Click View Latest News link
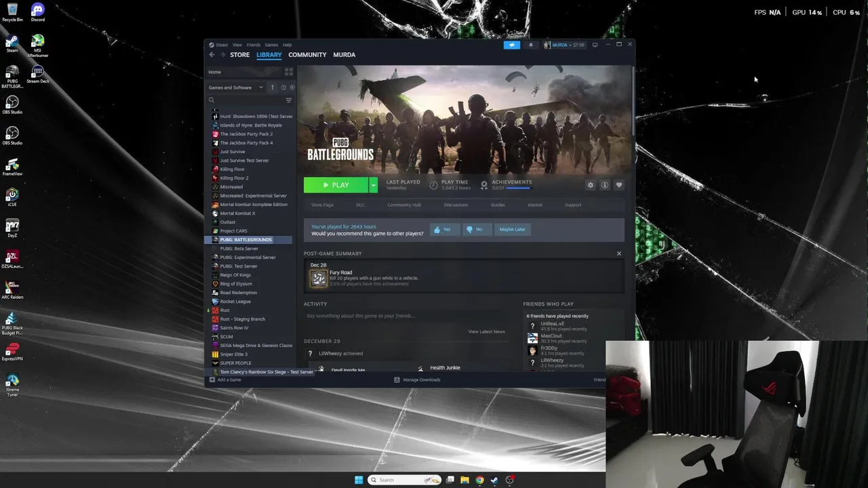 pyautogui.click(x=486, y=331)
